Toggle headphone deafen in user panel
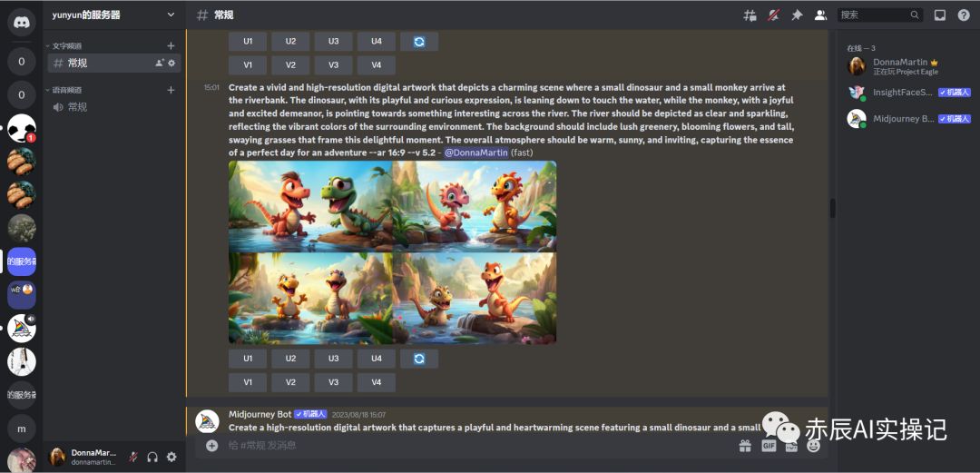Image resolution: width=980 pixels, height=473 pixels. (x=152, y=457)
